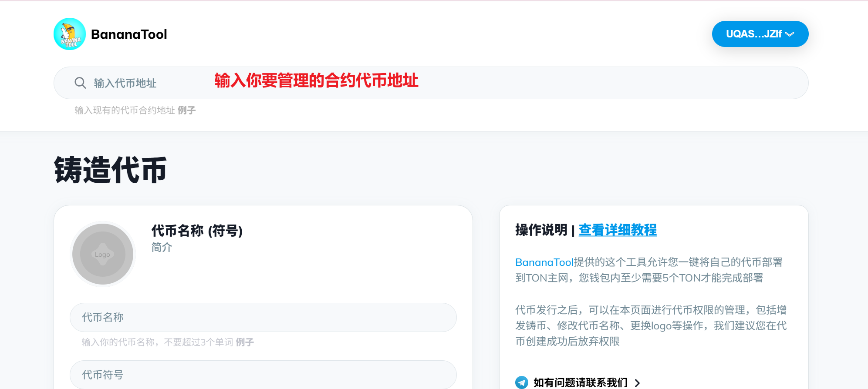Click the BananaTool brand name text
Screen dimensions: 868x389
click(129, 34)
